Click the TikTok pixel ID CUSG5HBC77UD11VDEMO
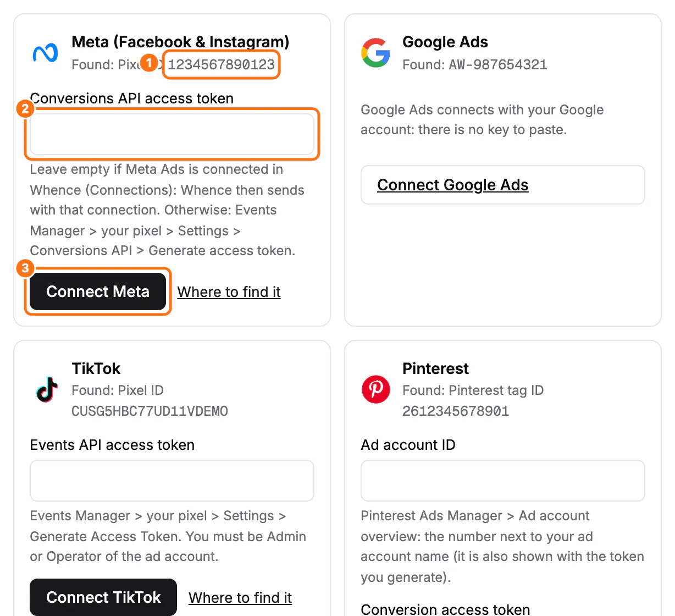This screenshot has width=675, height=616. (x=150, y=411)
